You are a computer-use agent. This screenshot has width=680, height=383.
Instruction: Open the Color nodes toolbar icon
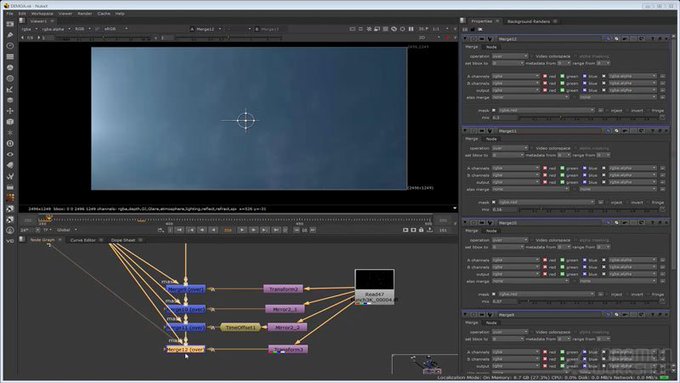pos(10,67)
